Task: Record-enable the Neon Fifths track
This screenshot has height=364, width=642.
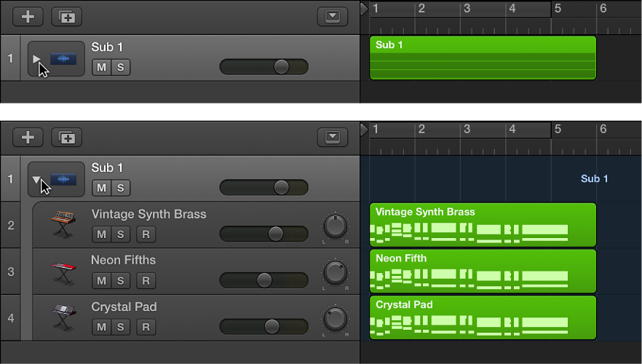Action: 146,280
